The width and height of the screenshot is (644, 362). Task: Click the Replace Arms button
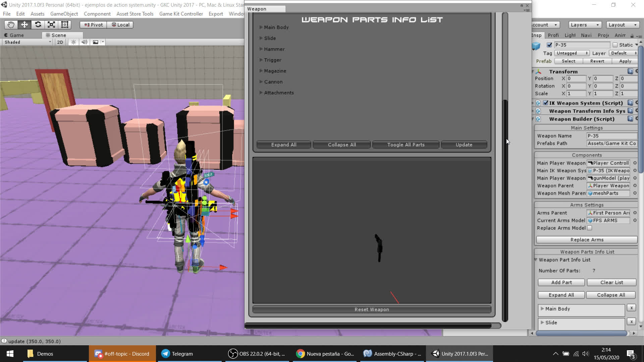(x=587, y=240)
